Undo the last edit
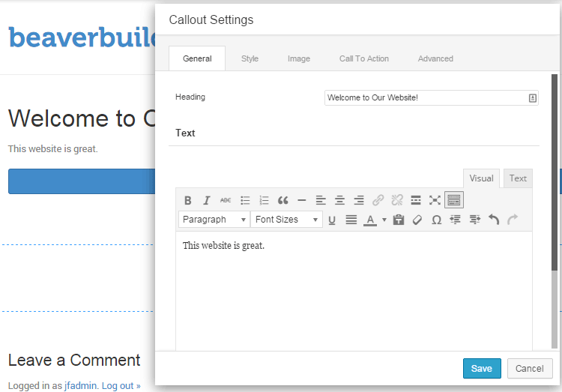562x392 pixels. 494,220
